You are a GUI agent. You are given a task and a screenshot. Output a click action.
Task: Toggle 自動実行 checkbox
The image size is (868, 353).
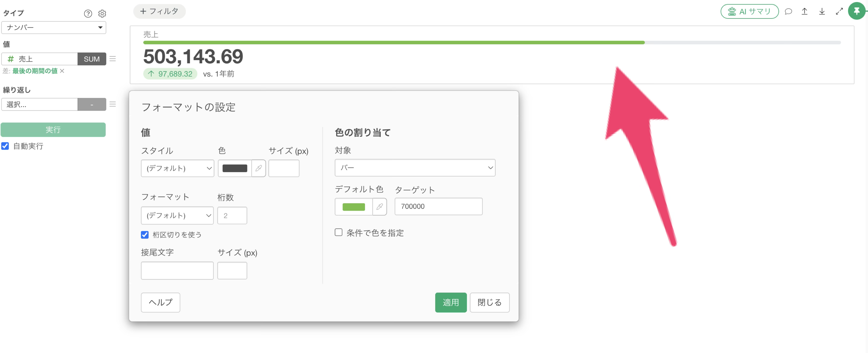(5, 146)
